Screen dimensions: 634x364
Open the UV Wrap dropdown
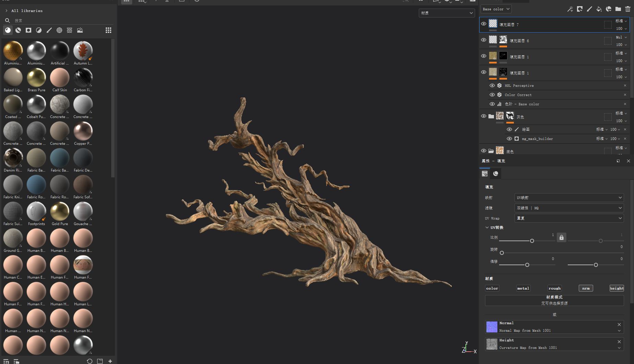[x=569, y=218]
